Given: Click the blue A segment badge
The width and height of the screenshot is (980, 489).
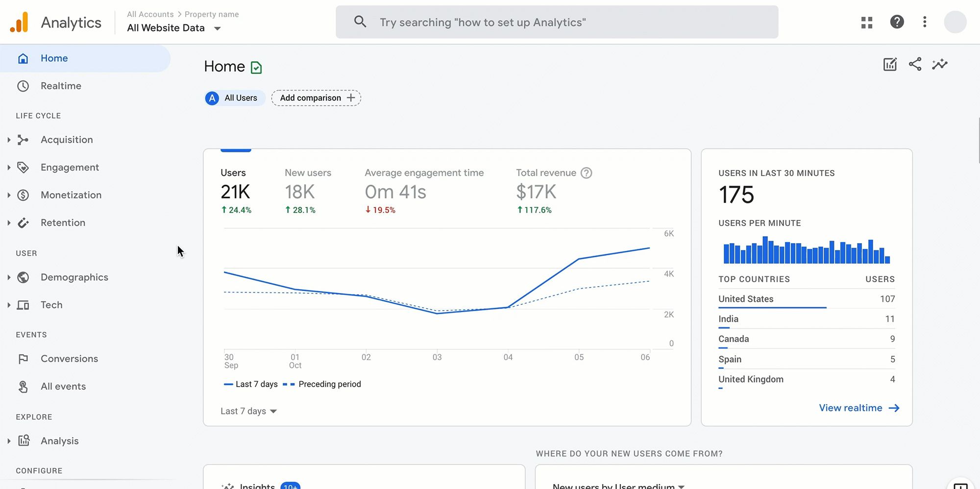Looking at the screenshot, I should [x=212, y=98].
